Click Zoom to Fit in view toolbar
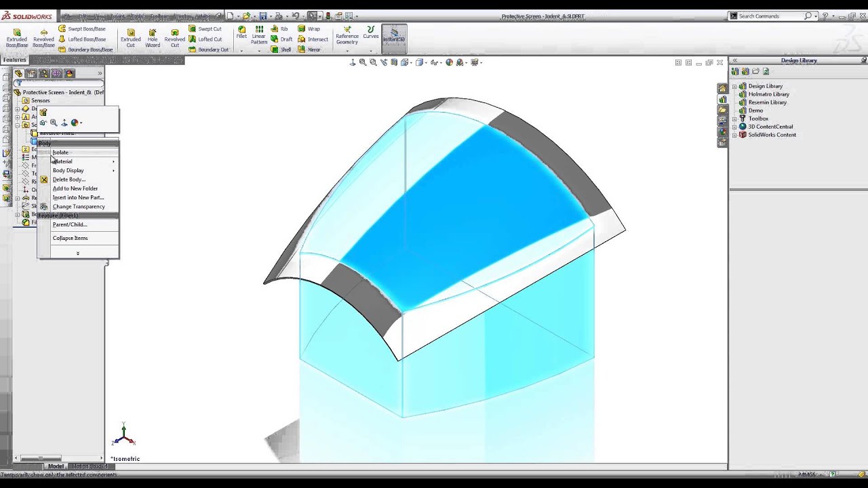This screenshot has height=488, width=868. 363,62
